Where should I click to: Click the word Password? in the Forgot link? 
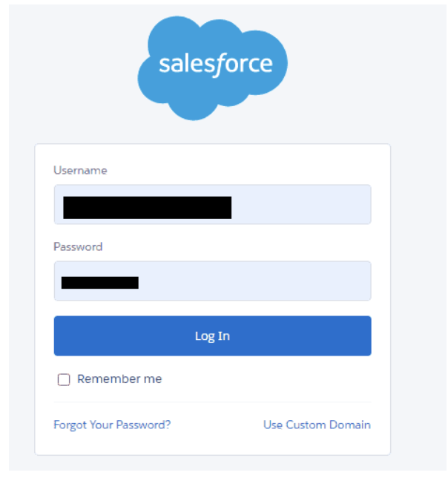[x=143, y=425]
